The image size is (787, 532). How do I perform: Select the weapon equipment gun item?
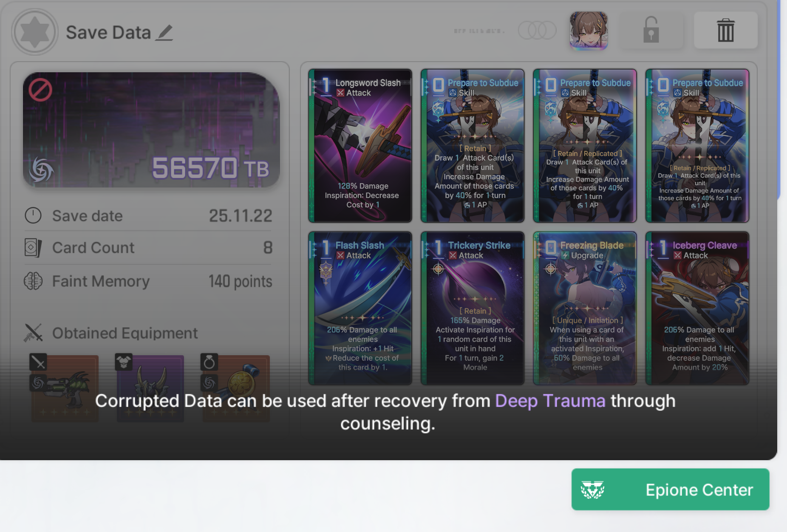[65, 388]
